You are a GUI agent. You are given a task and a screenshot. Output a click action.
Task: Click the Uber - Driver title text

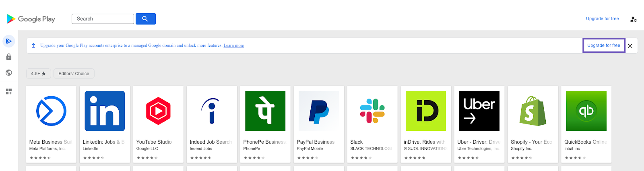coord(479,142)
